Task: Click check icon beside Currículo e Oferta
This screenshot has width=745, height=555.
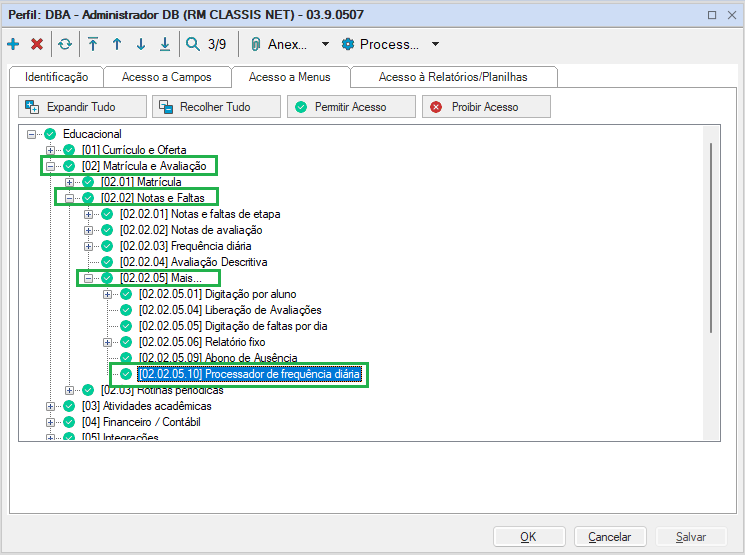Action: [x=69, y=150]
